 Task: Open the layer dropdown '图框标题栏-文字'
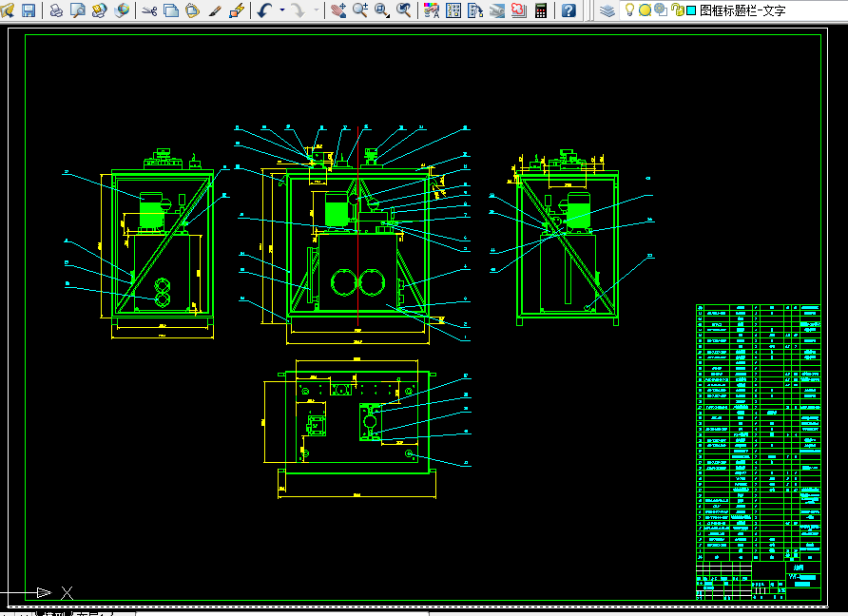point(734,10)
